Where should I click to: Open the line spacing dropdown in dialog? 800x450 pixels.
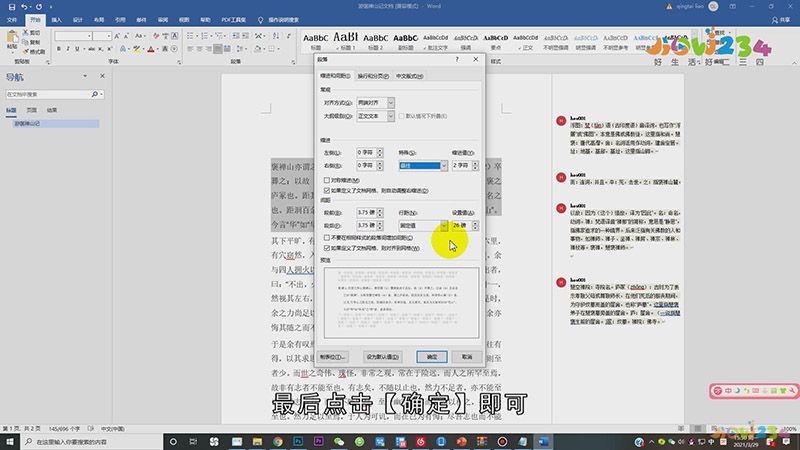[x=444, y=225]
